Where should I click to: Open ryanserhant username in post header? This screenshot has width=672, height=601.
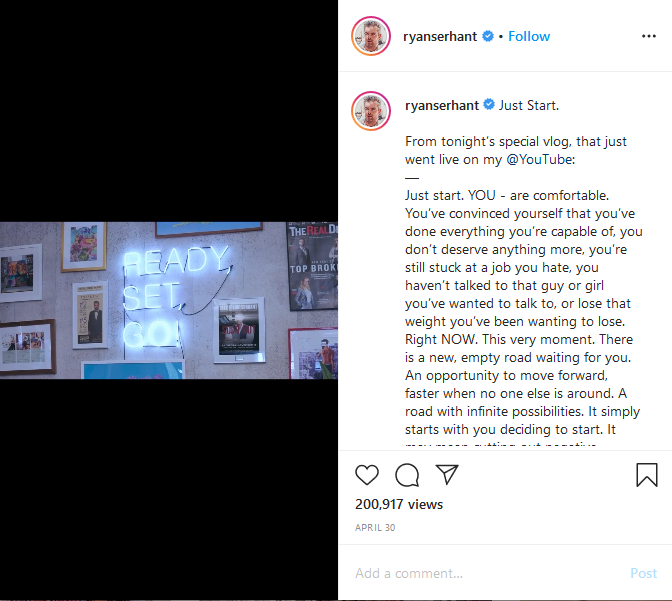[440, 36]
